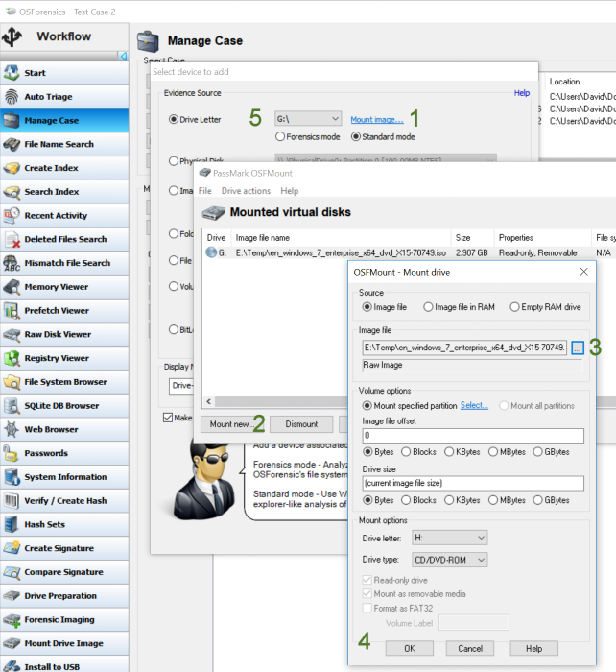616x672 pixels.
Task: Open the Web Browser module
Action: (64, 429)
